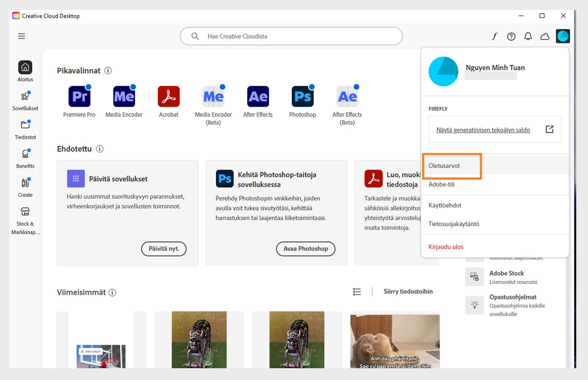
Task: Open Photoshop icon in quick links
Action: [302, 96]
